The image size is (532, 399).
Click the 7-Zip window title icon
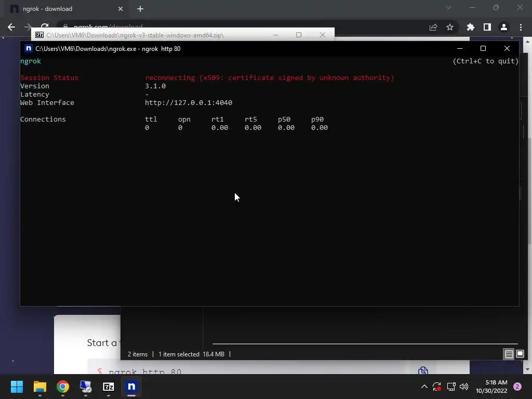(x=39, y=35)
